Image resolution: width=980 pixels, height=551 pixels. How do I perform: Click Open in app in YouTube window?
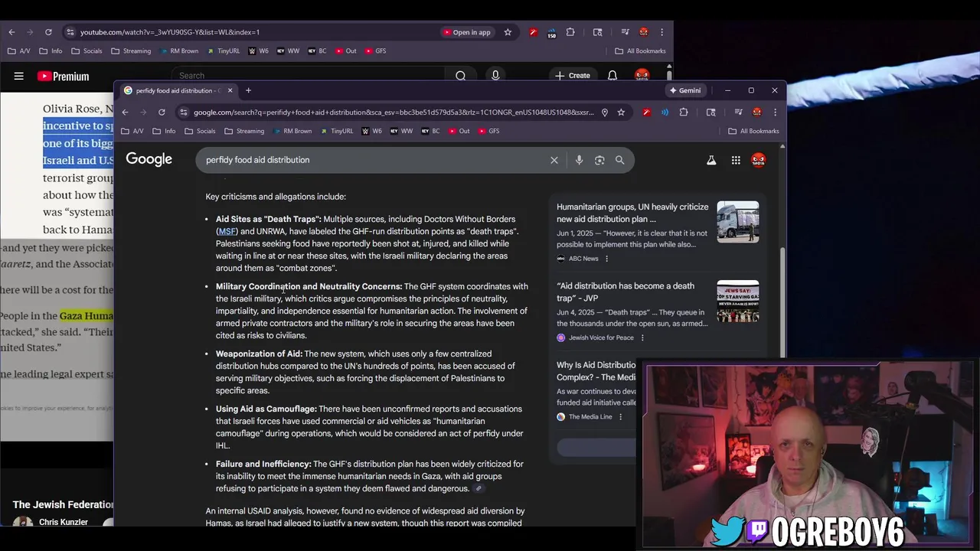click(x=466, y=32)
